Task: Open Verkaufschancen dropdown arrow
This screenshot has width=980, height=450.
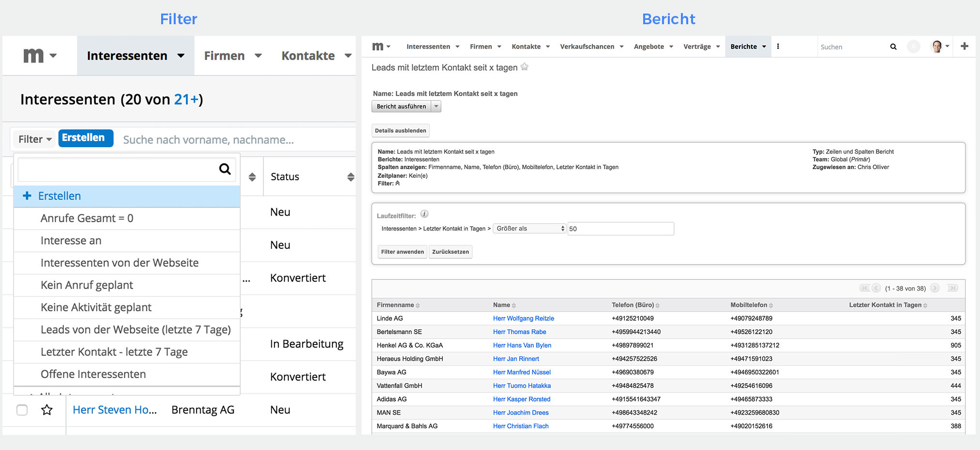Action: click(622, 47)
